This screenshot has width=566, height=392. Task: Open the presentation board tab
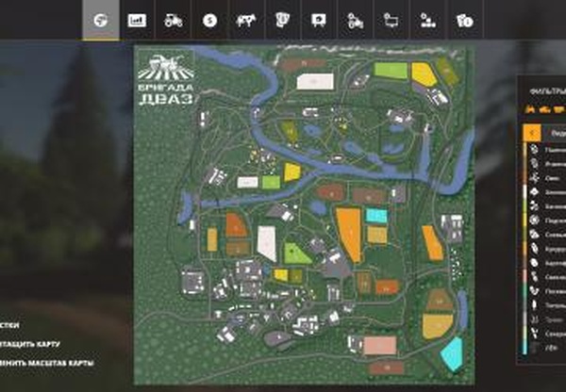pyautogui.click(x=319, y=20)
